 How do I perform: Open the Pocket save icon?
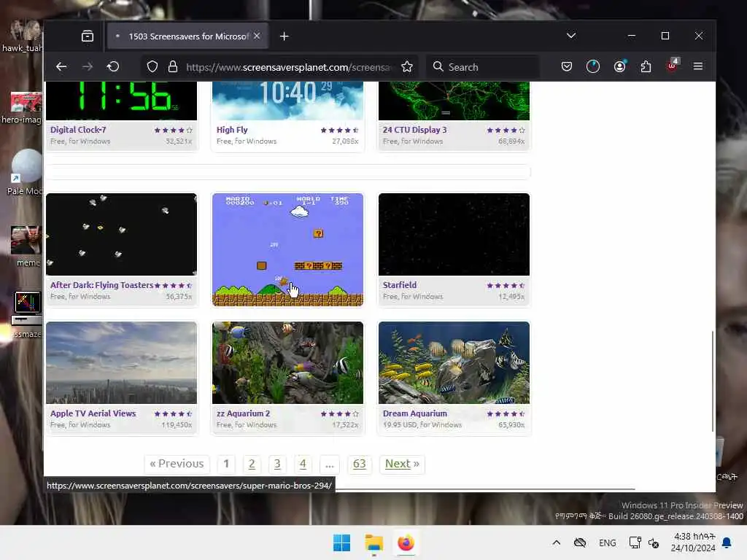pyautogui.click(x=566, y=66)
